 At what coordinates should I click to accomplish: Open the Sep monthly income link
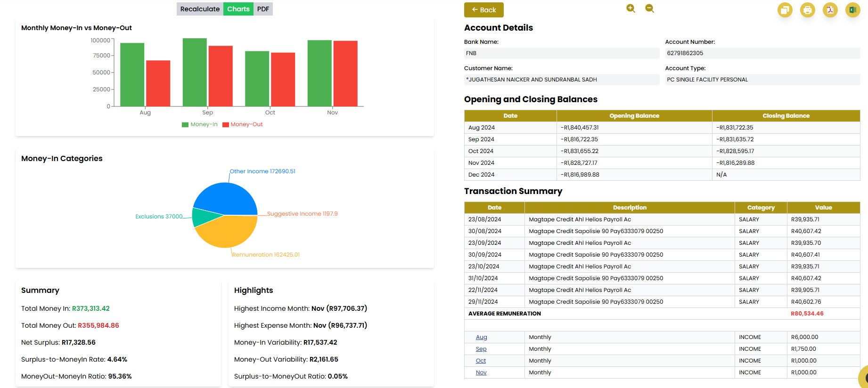481,349
